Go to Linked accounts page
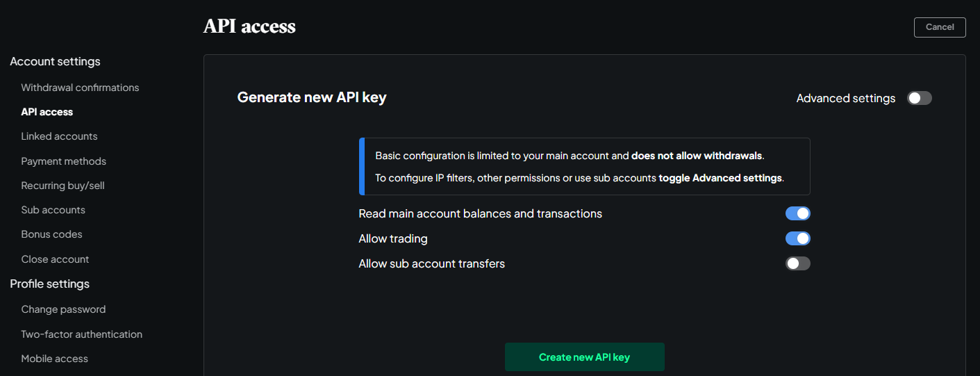The width and height of the screenshot is (980, 376). (x=59, y=136)
